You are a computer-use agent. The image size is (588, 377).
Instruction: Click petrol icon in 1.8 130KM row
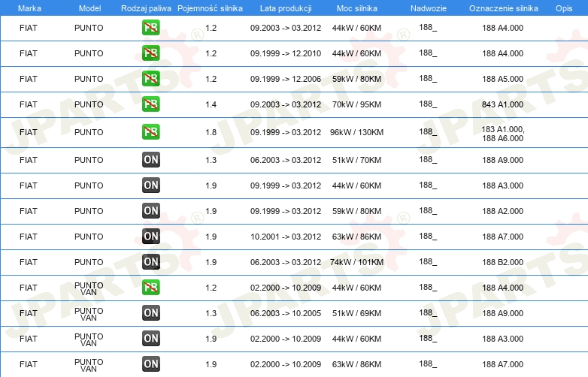[x=150, y=131]
